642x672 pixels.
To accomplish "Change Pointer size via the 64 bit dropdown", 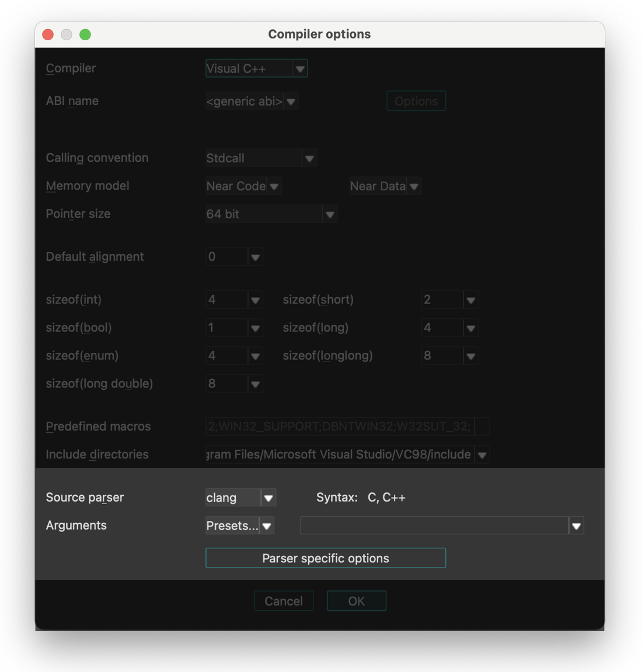I will (x=330, y=213).
